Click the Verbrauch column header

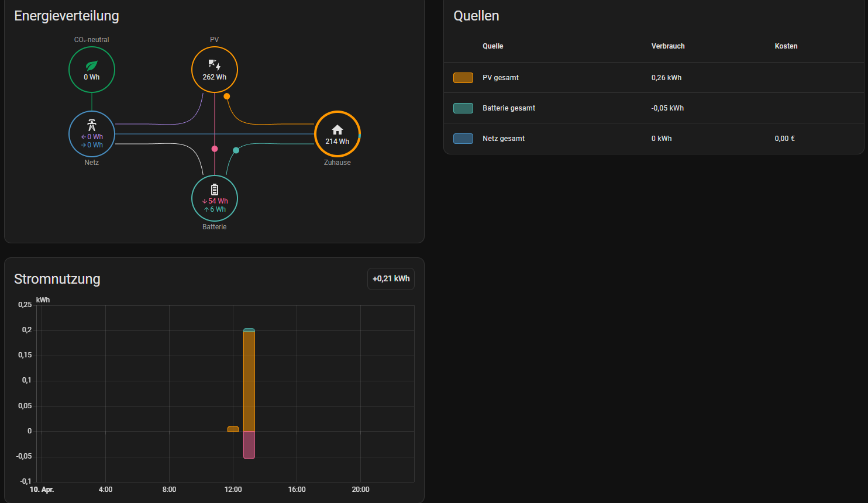tap(668, 46)
